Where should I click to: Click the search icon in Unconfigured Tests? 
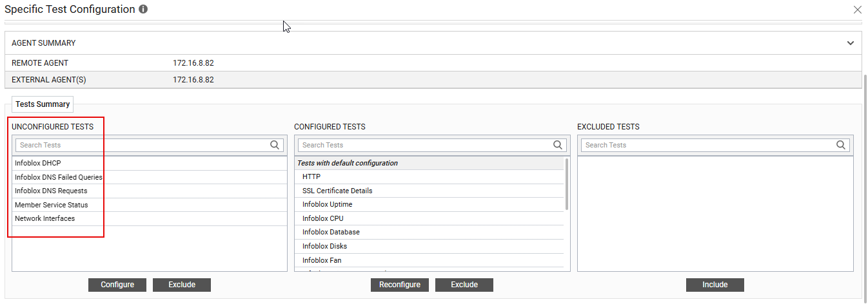point(275,145)
